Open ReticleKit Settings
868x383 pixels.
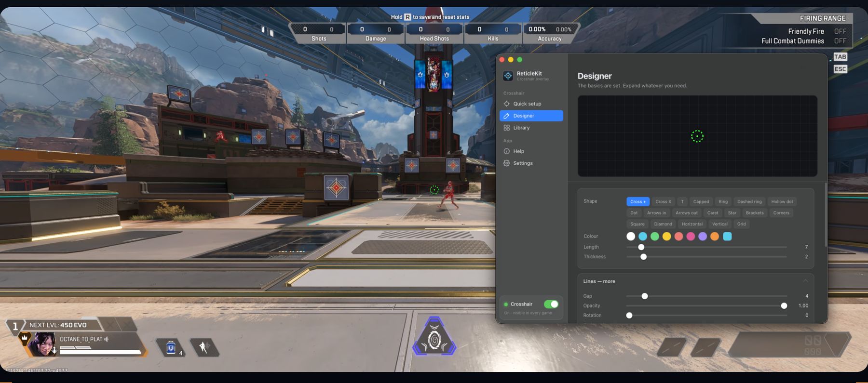(531, 163)
